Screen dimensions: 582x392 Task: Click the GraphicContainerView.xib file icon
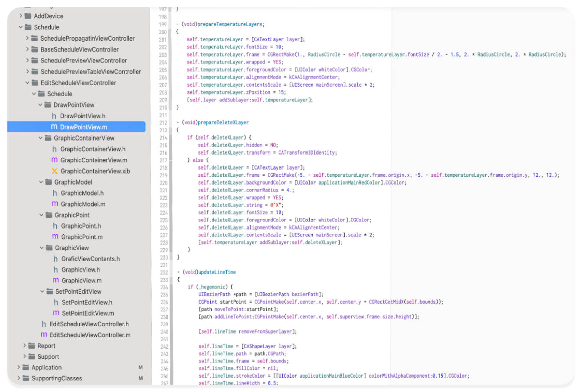[x=55, y=171]
